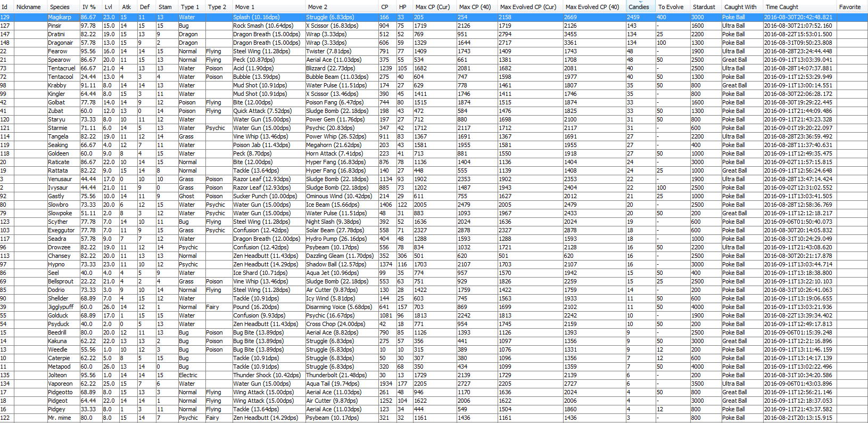Click the Lvl column header

pos(110,7)
